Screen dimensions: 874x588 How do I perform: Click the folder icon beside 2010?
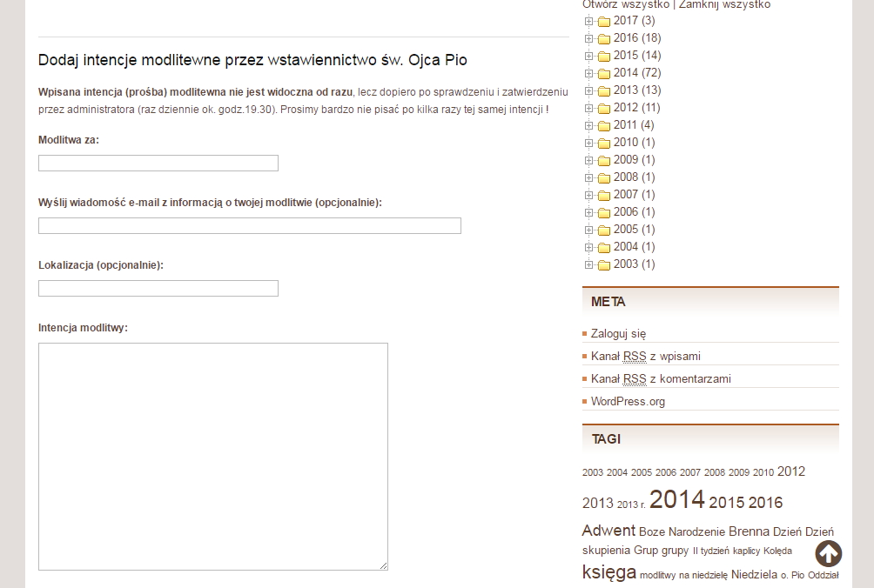[x=605, y=142]
